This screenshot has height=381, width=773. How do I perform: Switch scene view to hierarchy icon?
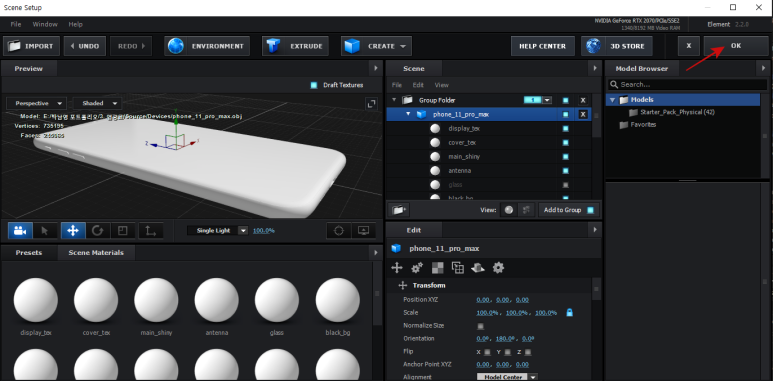[526, 210]
